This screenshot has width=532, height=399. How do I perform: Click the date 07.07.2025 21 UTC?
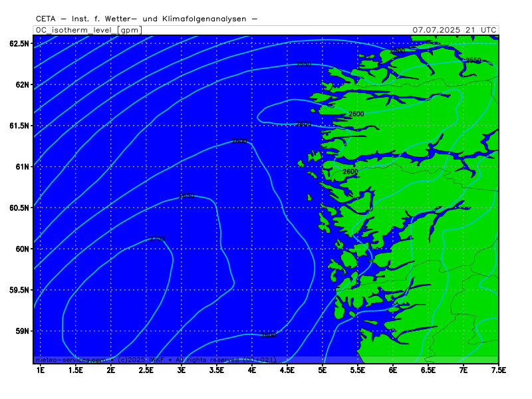tap(454, 30)
